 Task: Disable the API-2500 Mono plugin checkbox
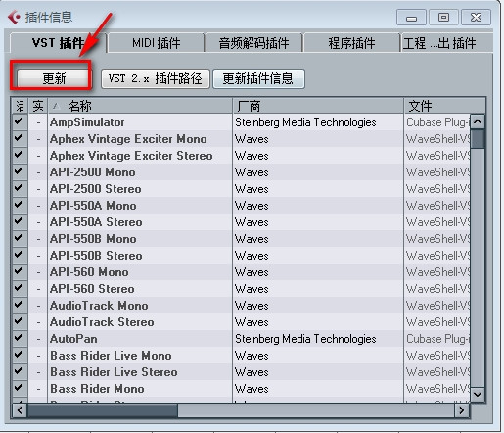19,171
